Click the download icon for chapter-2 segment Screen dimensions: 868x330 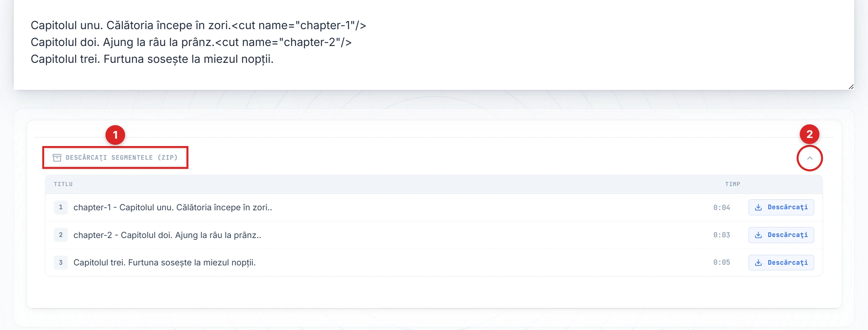(758, 235)
